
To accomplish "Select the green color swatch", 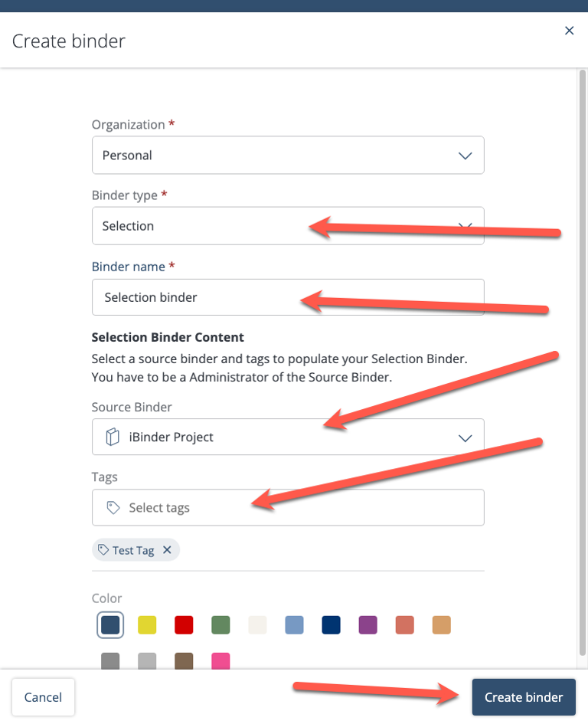I will pyautogui.click(x=220, y=625).
